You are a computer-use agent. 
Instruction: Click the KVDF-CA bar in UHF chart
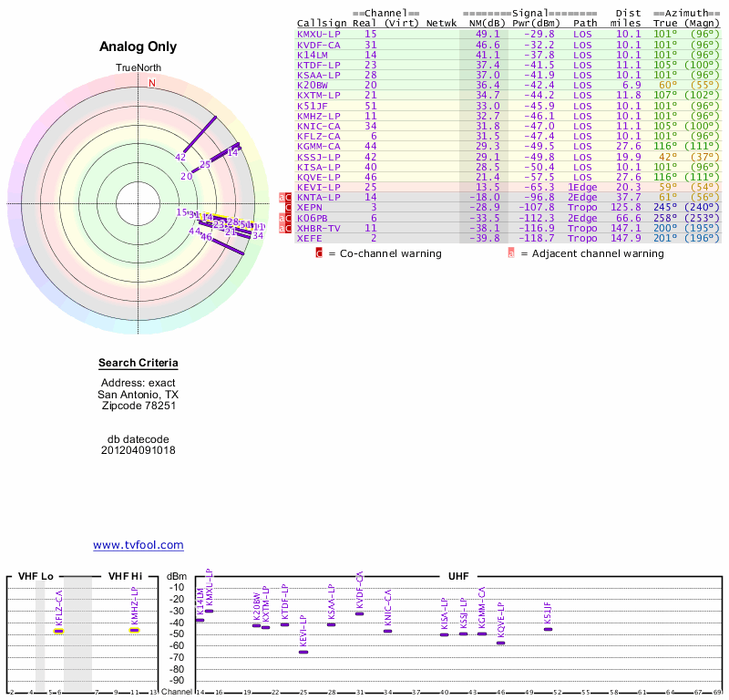tap(359, 614)
